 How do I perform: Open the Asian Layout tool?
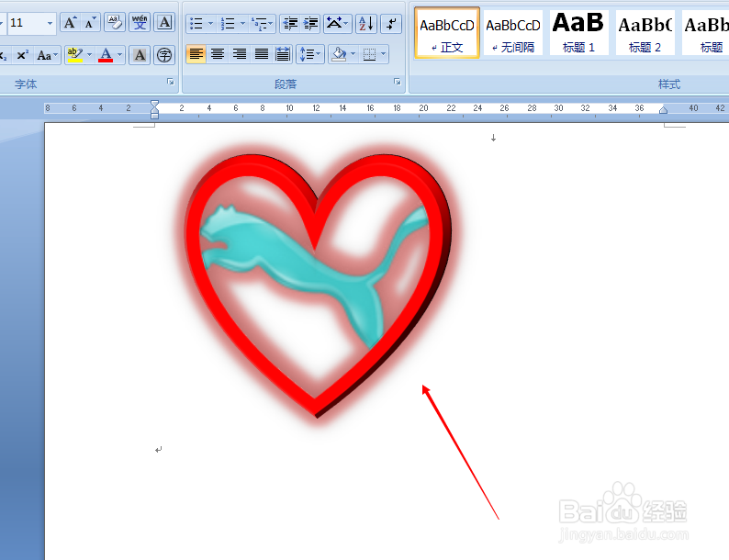[337, 23]
